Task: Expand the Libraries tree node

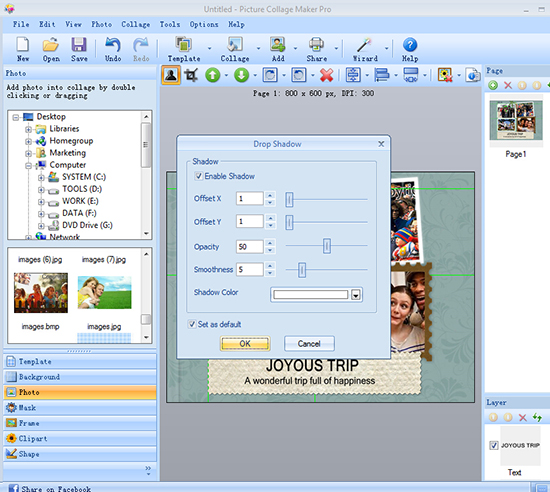Action: (28, 129)
